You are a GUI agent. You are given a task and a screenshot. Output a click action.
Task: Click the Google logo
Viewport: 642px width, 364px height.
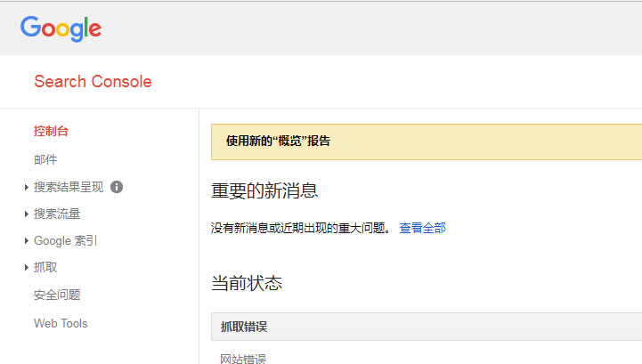pos(61,28)
